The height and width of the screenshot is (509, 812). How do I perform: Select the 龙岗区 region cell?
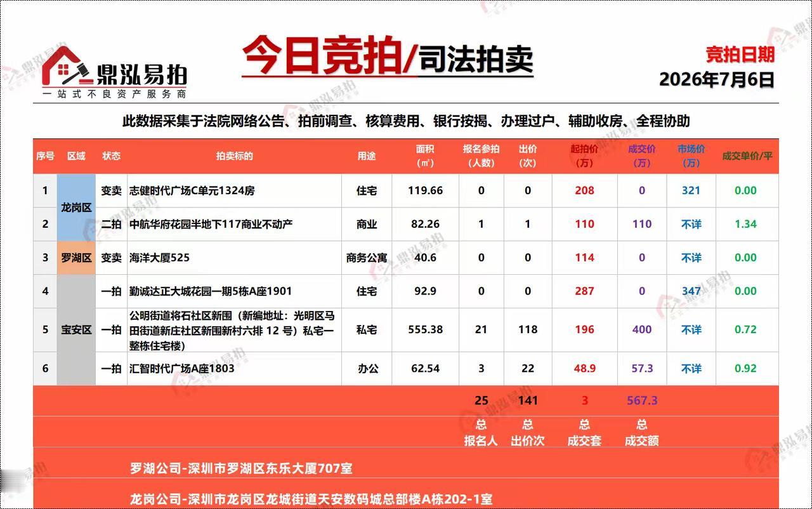(76, 207)
